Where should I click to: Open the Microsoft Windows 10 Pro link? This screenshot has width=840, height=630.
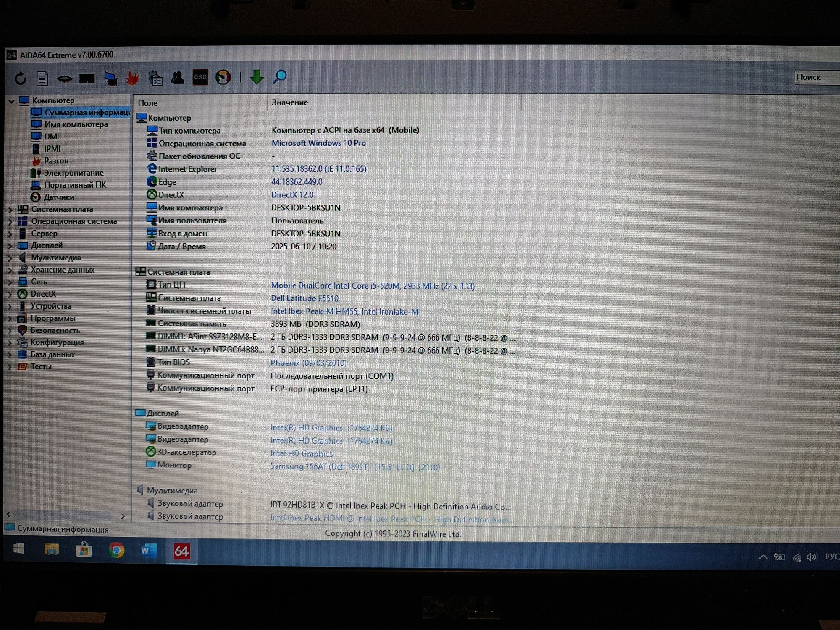point(318,143)
